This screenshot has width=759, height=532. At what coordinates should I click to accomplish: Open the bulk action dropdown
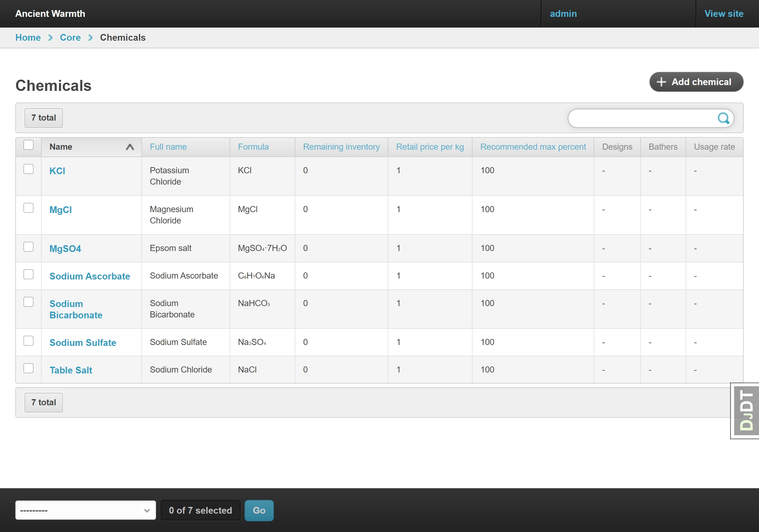click(85, 510)
